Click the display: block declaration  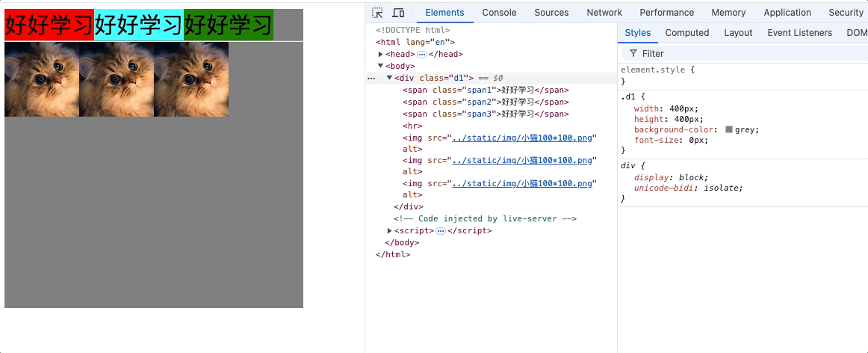pos(672,177)
